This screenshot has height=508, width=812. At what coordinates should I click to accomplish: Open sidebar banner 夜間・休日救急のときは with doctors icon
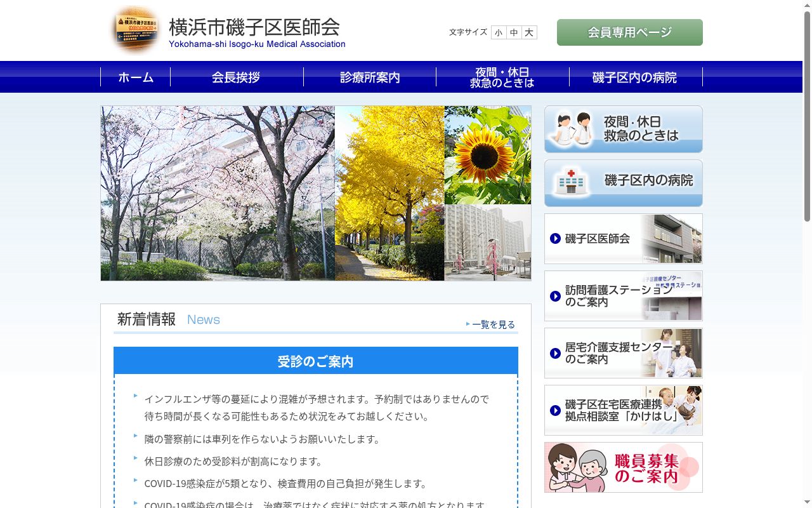(624, 129)
